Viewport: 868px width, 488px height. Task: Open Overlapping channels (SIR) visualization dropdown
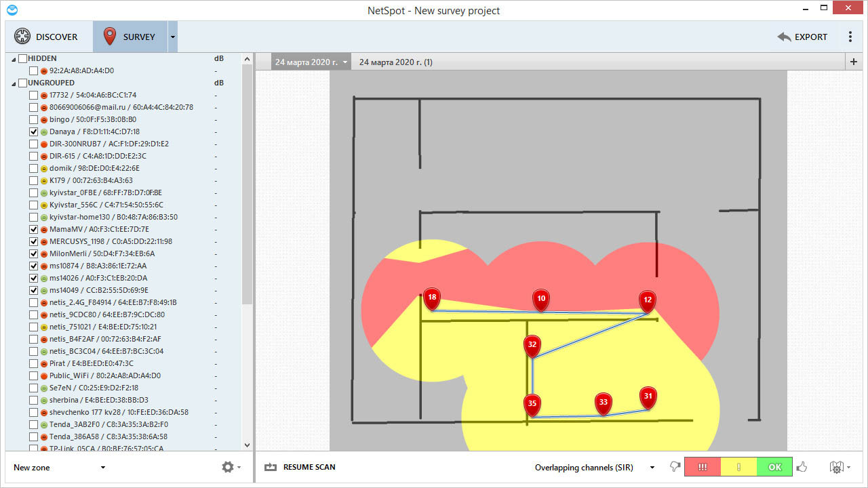point(595,467)
